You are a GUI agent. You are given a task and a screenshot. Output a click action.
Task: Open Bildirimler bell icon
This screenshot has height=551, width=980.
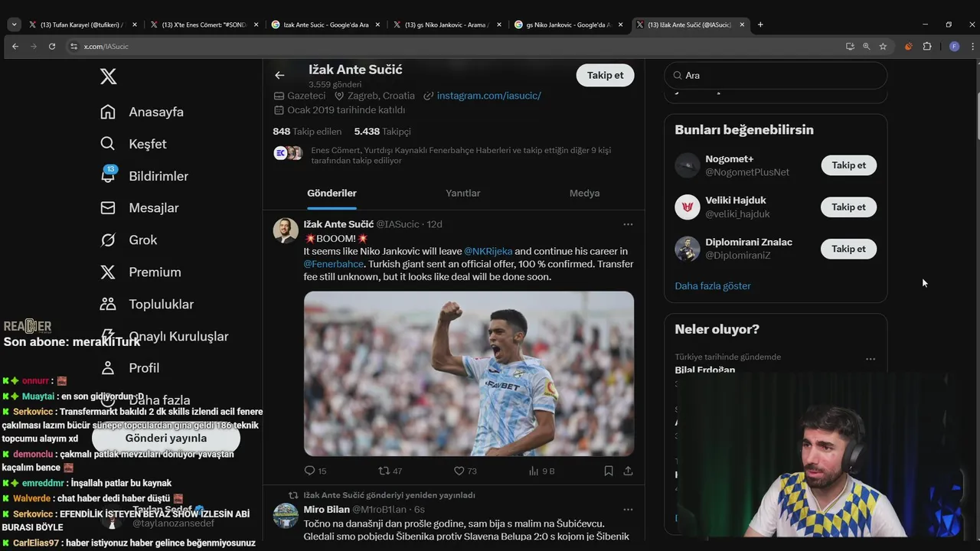[108, 175]
